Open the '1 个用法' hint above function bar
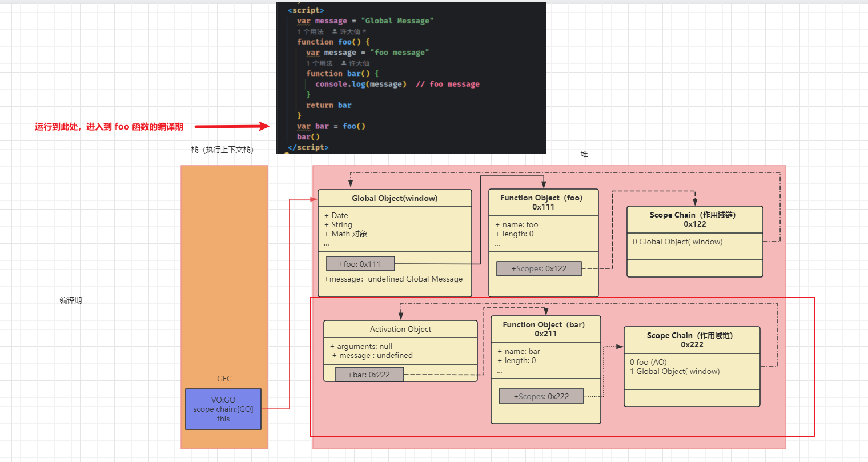This screenshot has height=462, width=868. pos(319,63)
